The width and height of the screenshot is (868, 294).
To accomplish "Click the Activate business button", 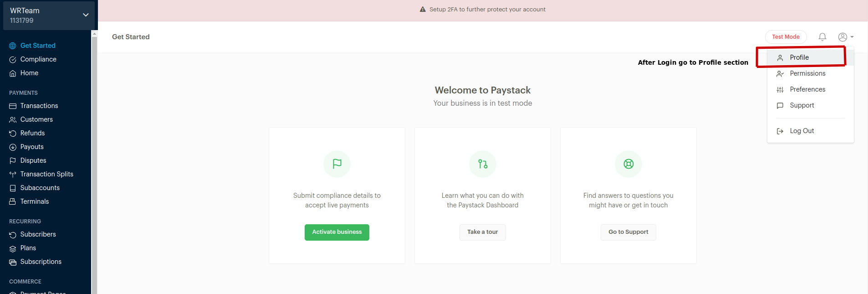I will pos(337,232).
